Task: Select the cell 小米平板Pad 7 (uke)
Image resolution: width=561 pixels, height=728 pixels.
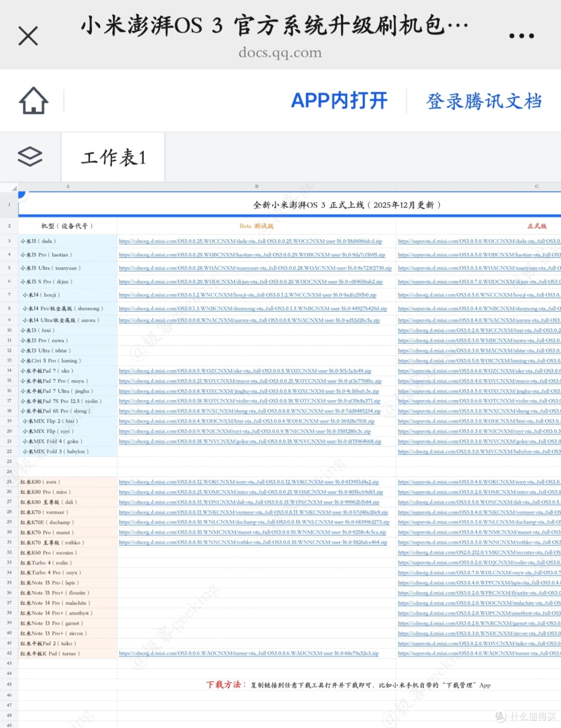Action: [68, 371]
